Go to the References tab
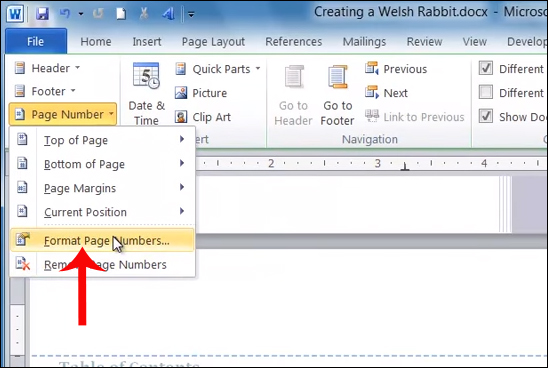 coord(294,42)
